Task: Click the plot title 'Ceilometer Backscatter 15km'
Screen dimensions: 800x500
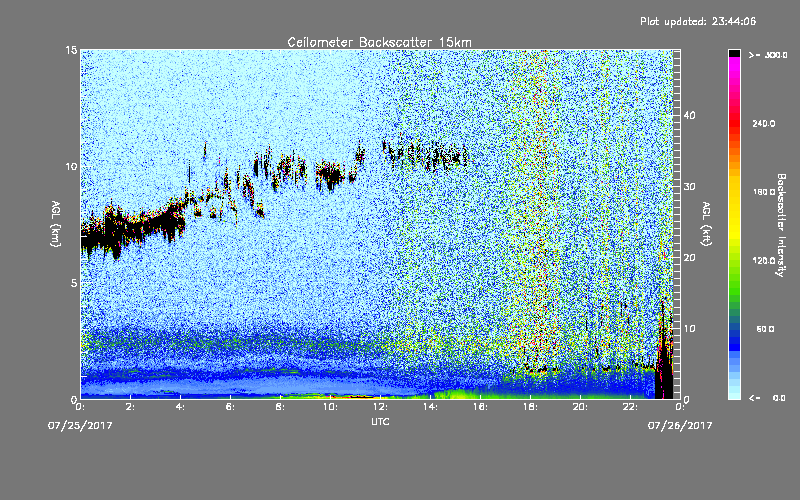Action: pos(379,42)
